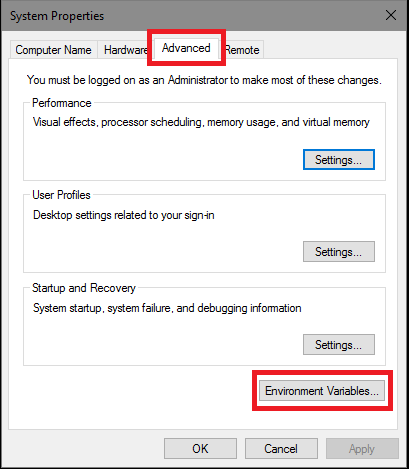Click the Administrator login notice text
The width and height of the screenshot is (409, 469).
[204, 80]
